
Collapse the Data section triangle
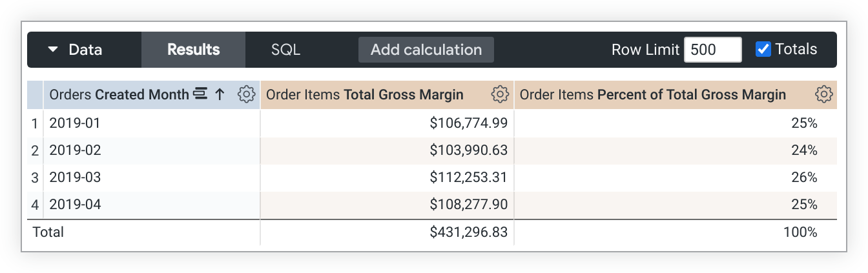(x=53, y=50)
